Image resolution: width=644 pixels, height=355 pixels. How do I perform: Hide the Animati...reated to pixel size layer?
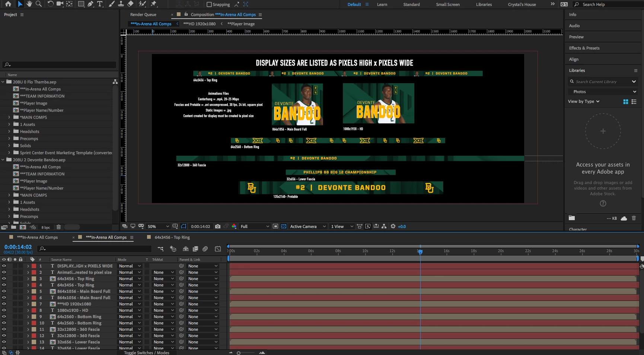click(x=4, y=272)
